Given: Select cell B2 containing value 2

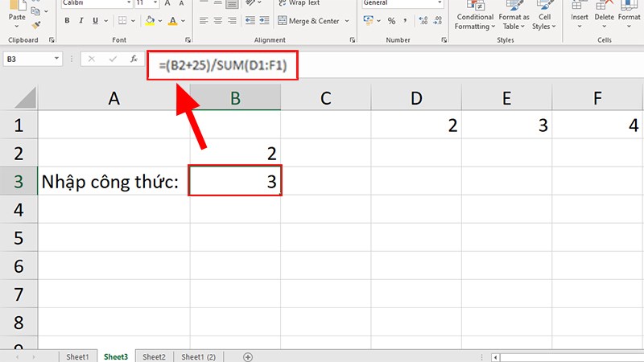Looking at the screenshot, I should (x=235, y=152).
